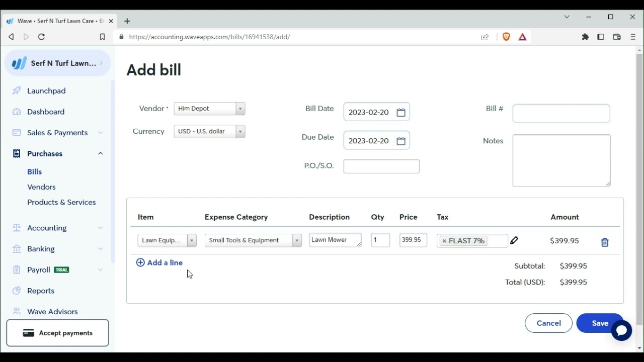644x362 pixels.
Task: Cancel adding the bill
Action: pyautogui.click(x=548, y=323)
